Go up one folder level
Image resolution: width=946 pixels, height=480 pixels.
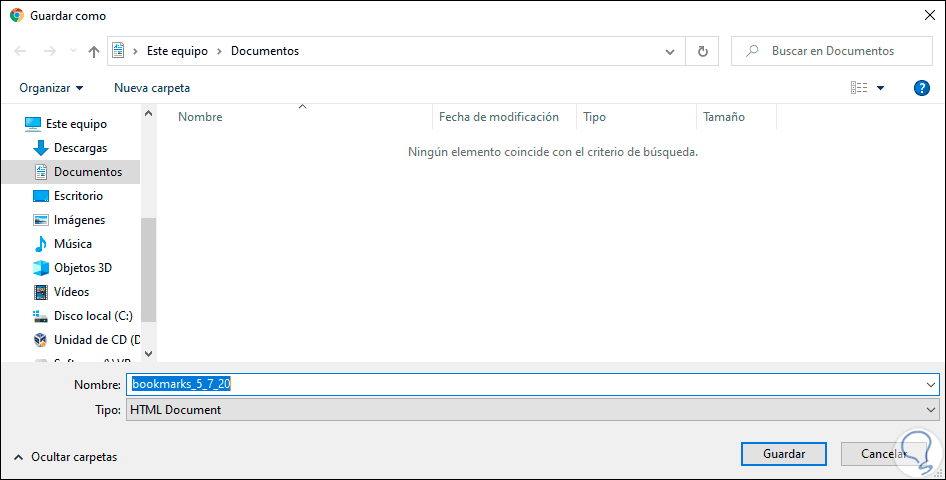click(94, 51)
